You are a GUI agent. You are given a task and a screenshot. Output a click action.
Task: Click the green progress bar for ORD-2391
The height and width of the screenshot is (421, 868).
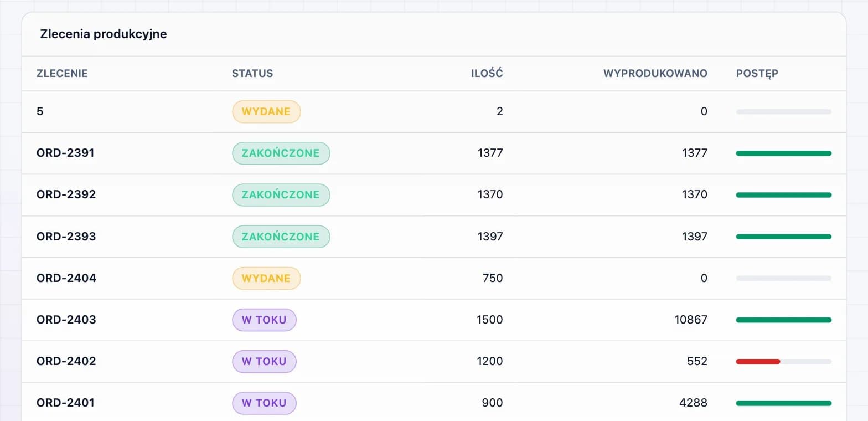(784, 153)
